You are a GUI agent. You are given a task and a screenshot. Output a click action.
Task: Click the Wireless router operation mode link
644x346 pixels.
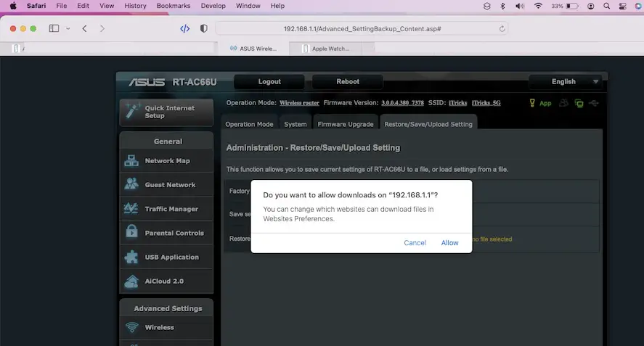coord(299,103)
